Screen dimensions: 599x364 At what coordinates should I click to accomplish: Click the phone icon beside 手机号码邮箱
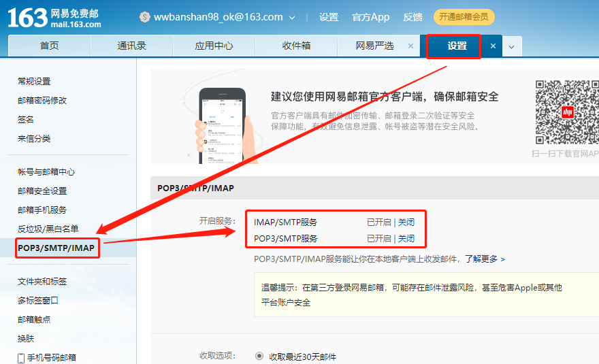coord(21,359)
